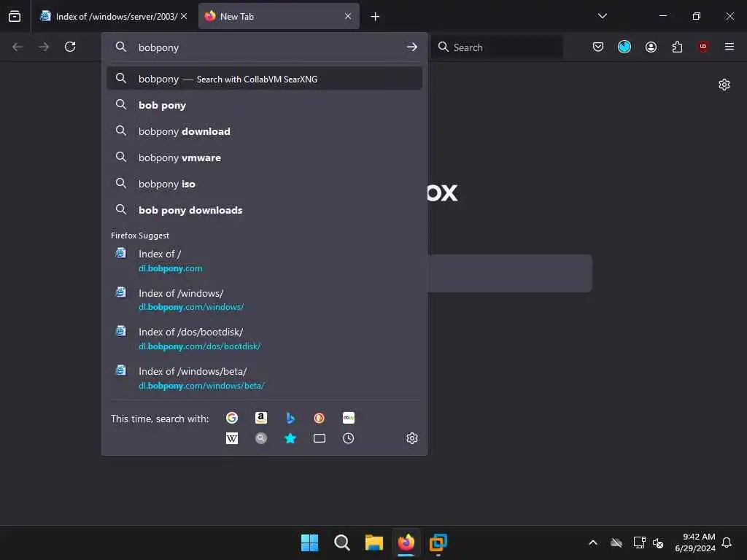747x560 pixels.
Task: Select bobpony Search with CollabVM SearXNG
Action: coord(264,79)
